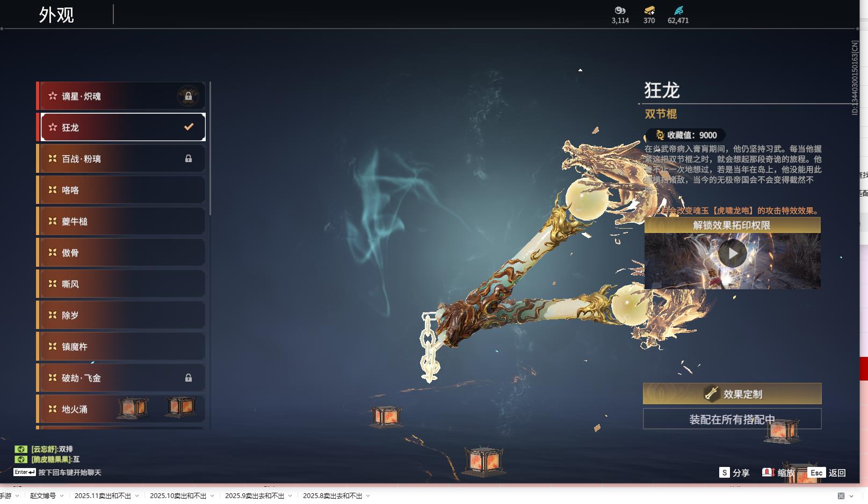
Task: Click the lock icon on 百战·粉璃
Action: (x=188, y=159)
